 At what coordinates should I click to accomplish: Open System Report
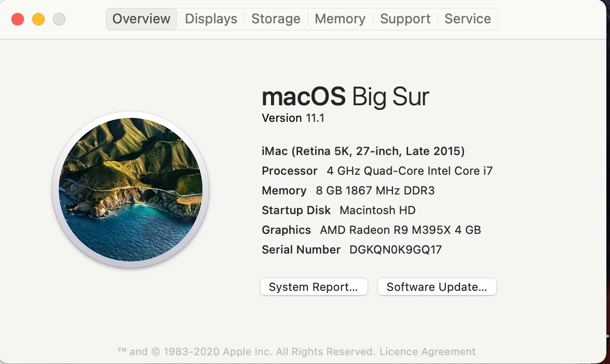(314, 287)
